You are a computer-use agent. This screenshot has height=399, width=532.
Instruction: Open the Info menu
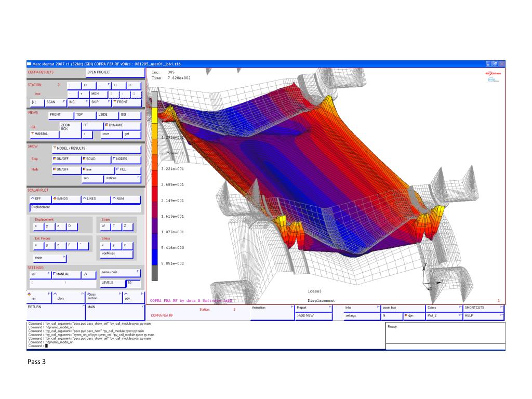(362, 308)
